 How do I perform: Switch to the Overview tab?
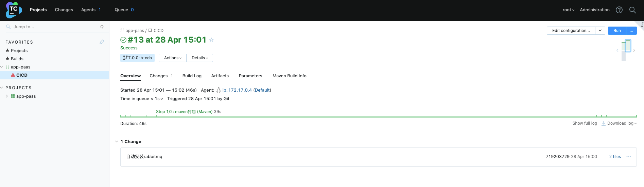130,76
